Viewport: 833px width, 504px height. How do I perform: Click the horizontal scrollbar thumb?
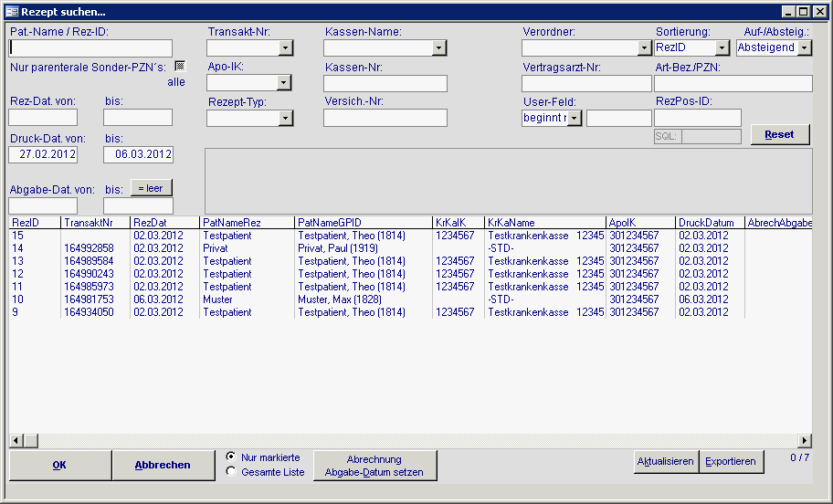(x=30, y=440)
